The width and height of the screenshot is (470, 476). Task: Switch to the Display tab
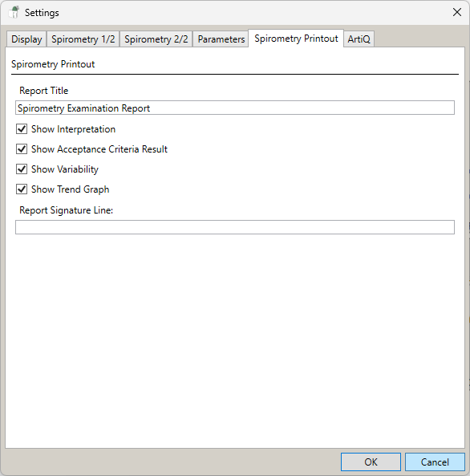pos(26,39)
